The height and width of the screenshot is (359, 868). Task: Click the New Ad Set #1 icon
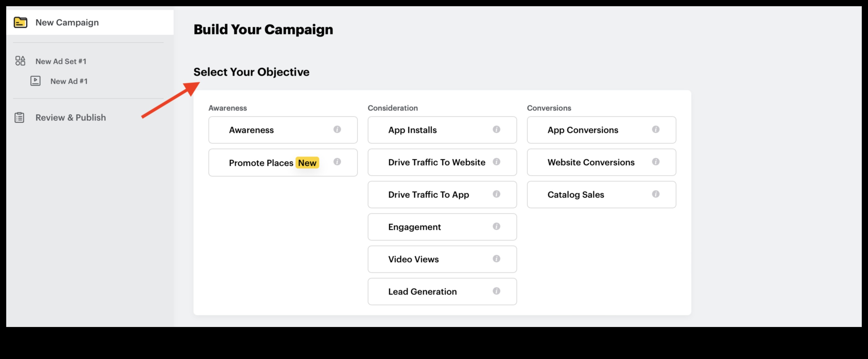[20, 61]
